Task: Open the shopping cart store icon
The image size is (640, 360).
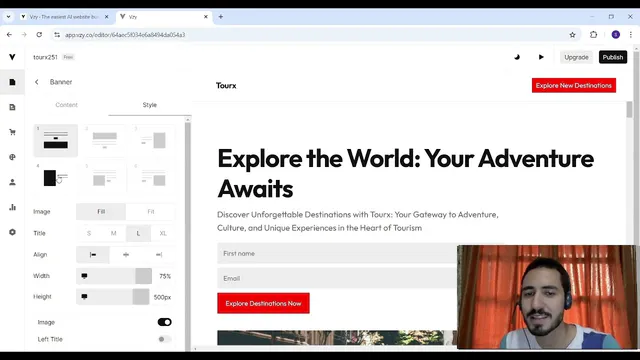Action: click(12, 132)
